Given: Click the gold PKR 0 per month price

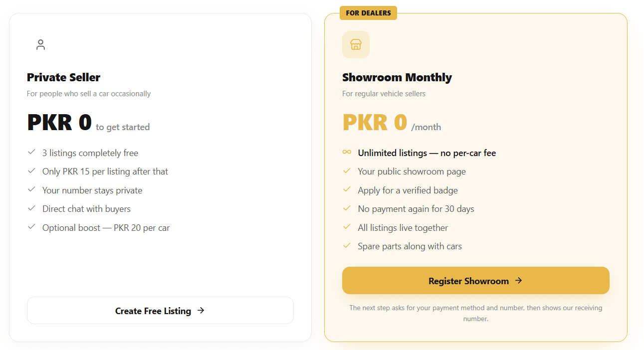Looking at the screenshot, I should (x=392, y=123).
